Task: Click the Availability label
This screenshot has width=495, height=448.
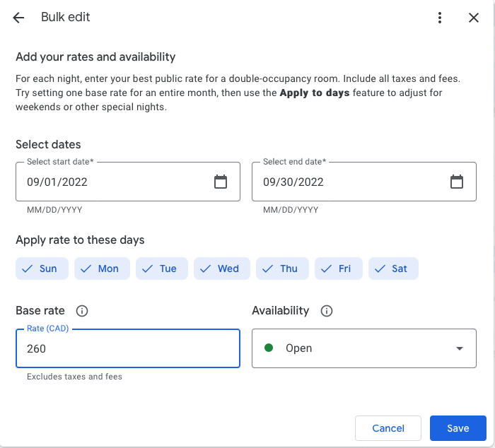Action: point(280,311)
